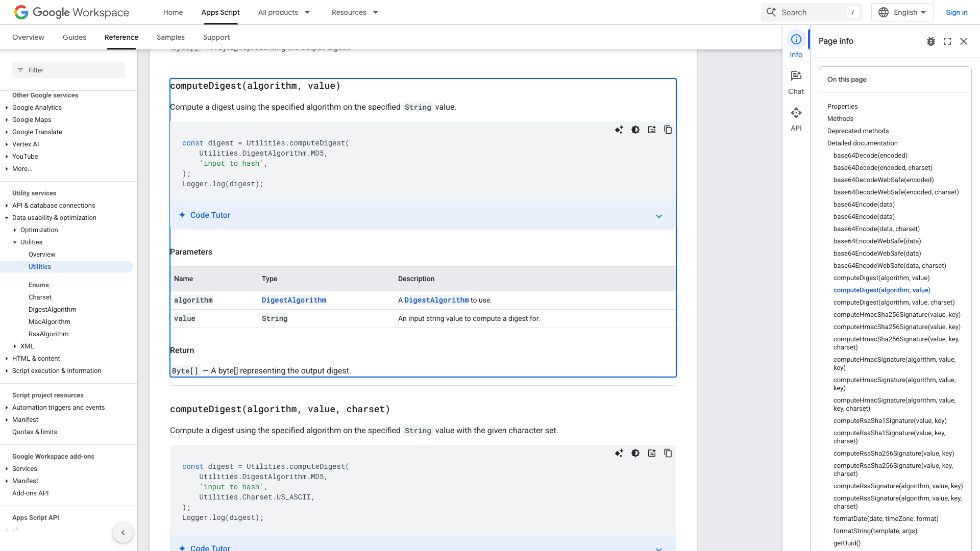Click the search sparkle icon
This screenshot has height=551, width=980.
tap(771, 12)
